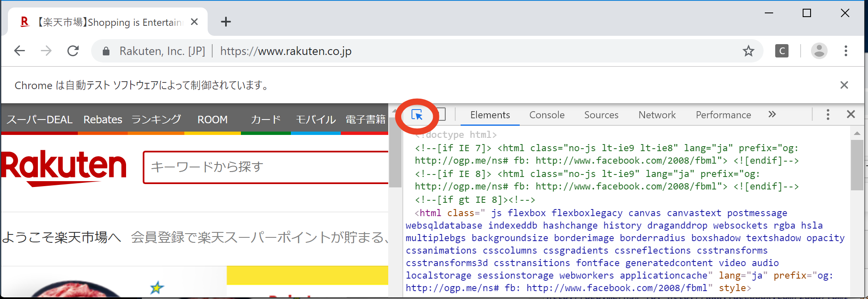Select the html class js flexbox element node

coord(625,250)
